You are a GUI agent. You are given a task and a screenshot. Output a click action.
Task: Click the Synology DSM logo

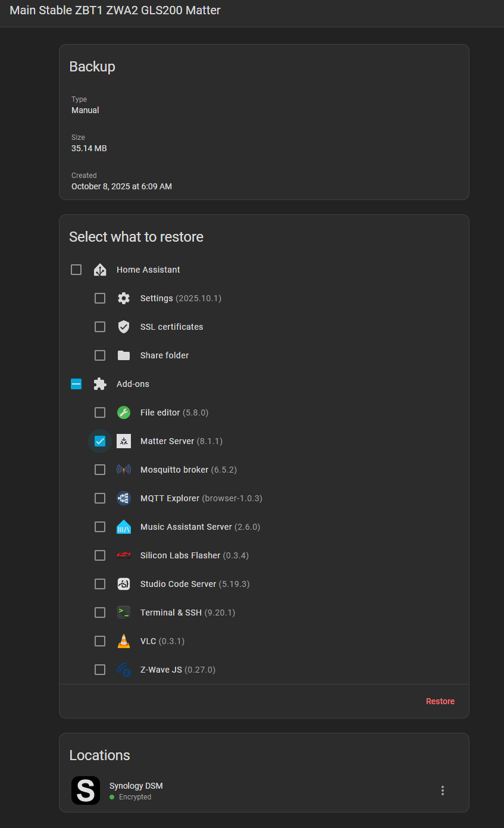(x=86, y=790)
